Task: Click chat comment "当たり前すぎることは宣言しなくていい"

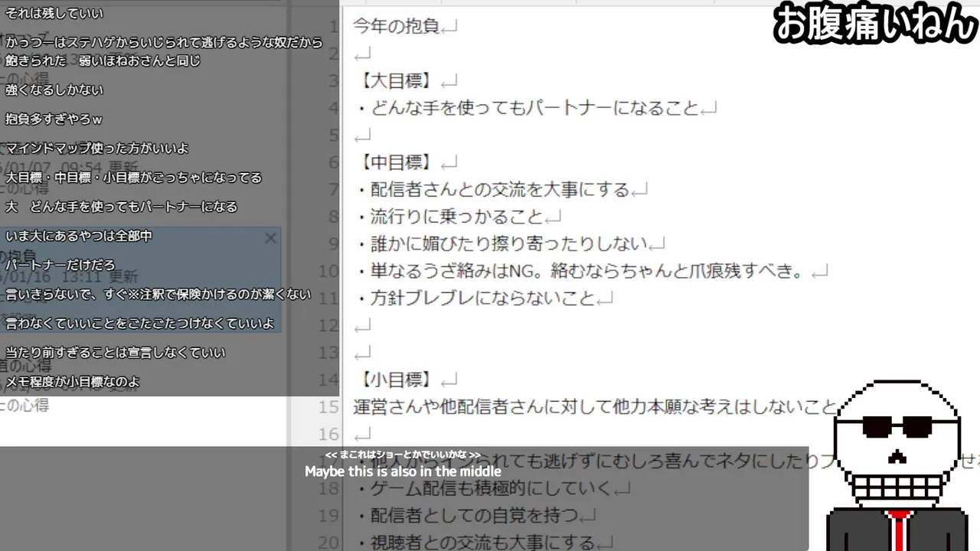Action: pyautogui.click(x=115, y=353)
